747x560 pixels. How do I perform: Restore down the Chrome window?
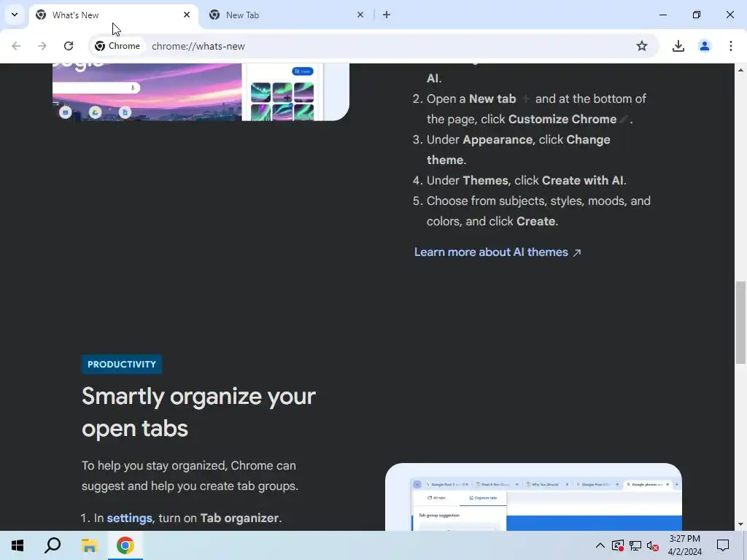pos(697,15)
